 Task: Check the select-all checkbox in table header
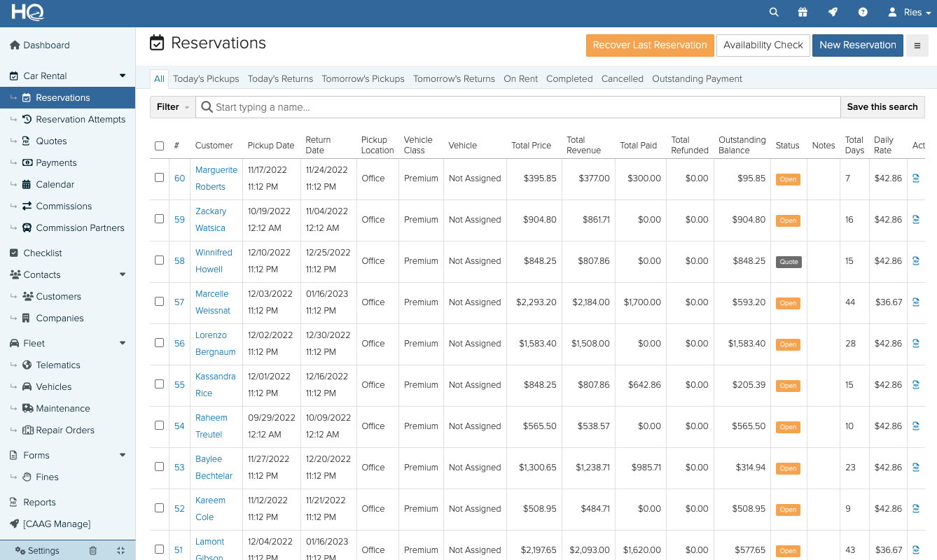click(x=159, y=146)
